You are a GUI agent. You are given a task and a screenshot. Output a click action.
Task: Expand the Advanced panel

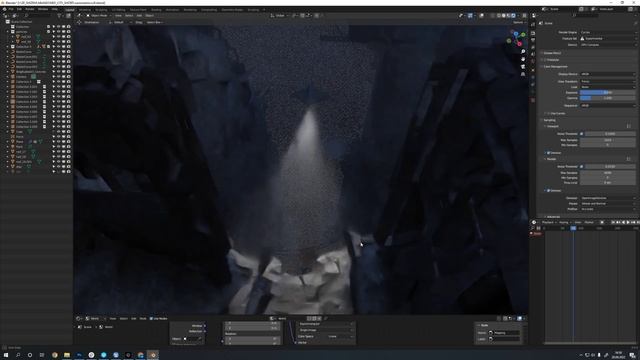pos(552,217)
